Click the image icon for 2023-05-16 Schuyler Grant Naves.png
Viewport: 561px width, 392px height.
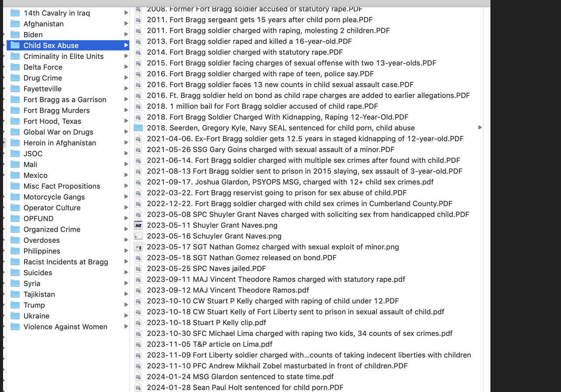[138, 236]
